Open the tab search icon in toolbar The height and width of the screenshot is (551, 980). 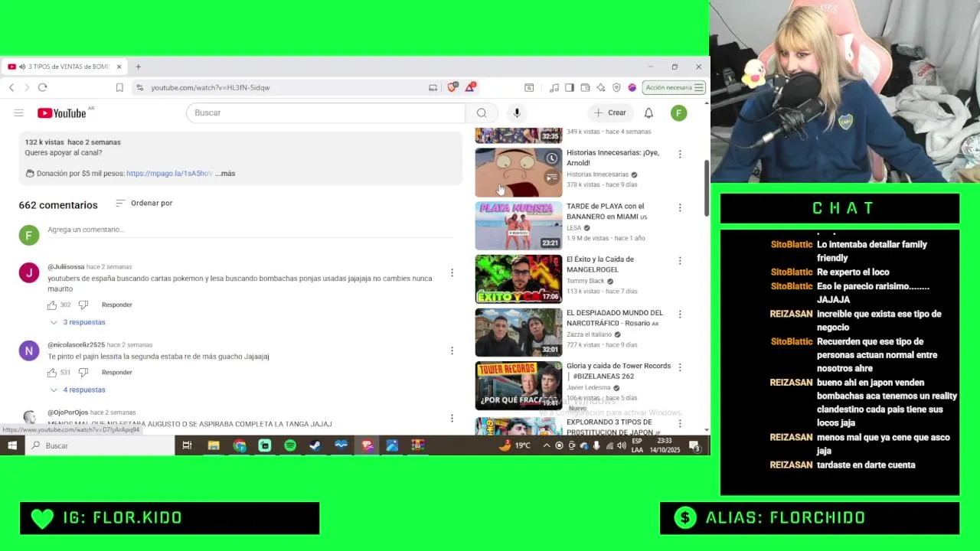click(x=528, y=87)
